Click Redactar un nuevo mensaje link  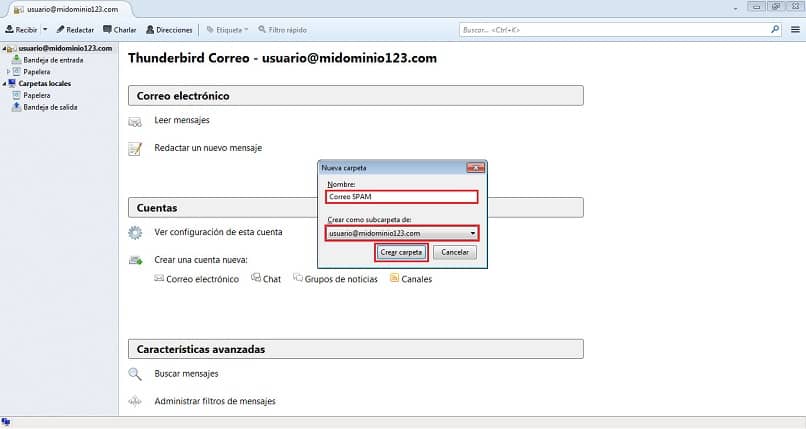click(208, 148)
